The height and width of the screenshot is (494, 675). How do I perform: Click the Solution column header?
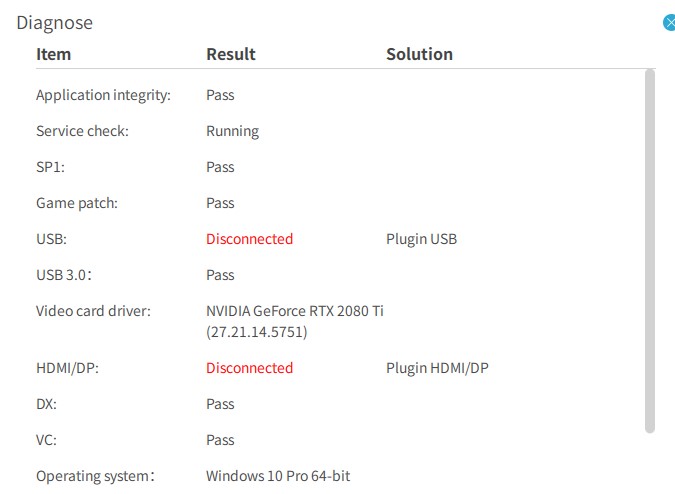pos(419,54)
